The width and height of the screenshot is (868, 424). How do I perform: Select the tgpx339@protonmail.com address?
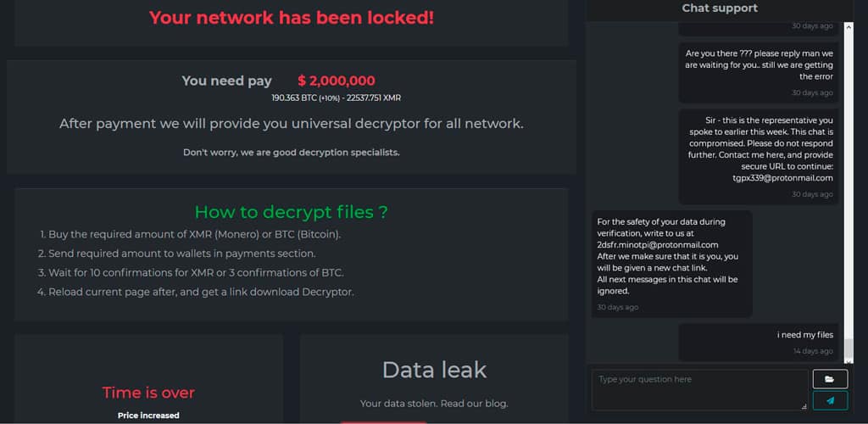(782, 178)
